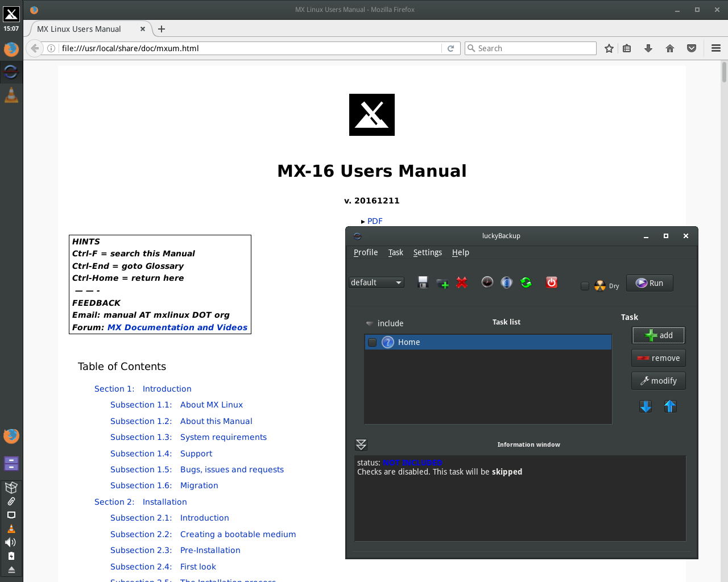Open the Firefox hamburger menu
The height and width of the screenshot is (582, 728).
tap(716, 48)
